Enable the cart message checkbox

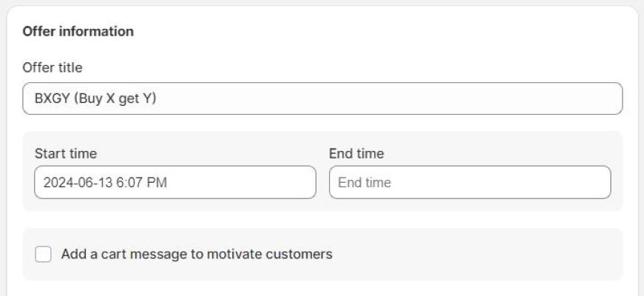pyautogui.click(x=44, y=255)
